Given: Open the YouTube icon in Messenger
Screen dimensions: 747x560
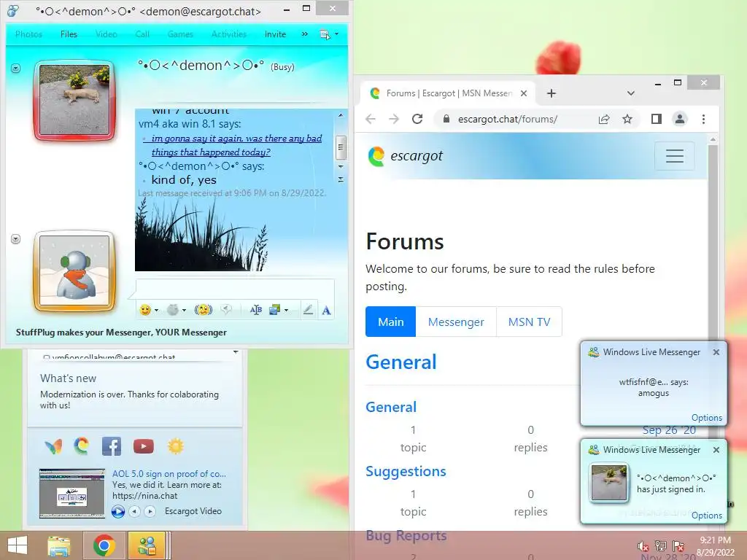Looking at the screenshot, I should (144, 446).
